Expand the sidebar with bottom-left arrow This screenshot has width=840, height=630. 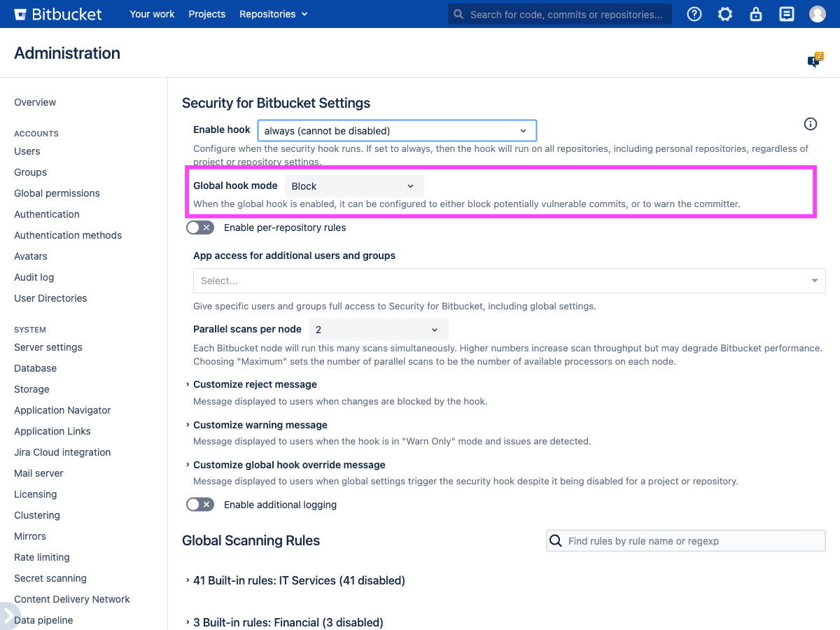click(7, 614)
